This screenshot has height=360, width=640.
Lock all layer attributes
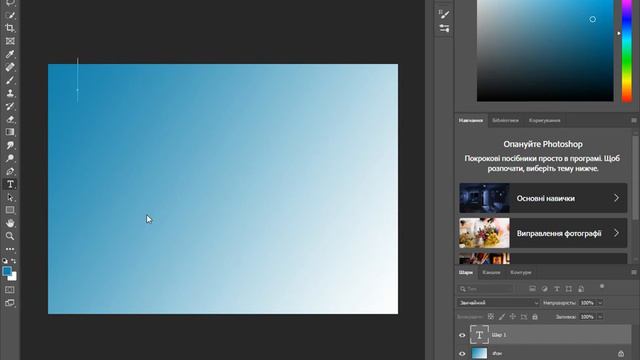coord(535,317)
